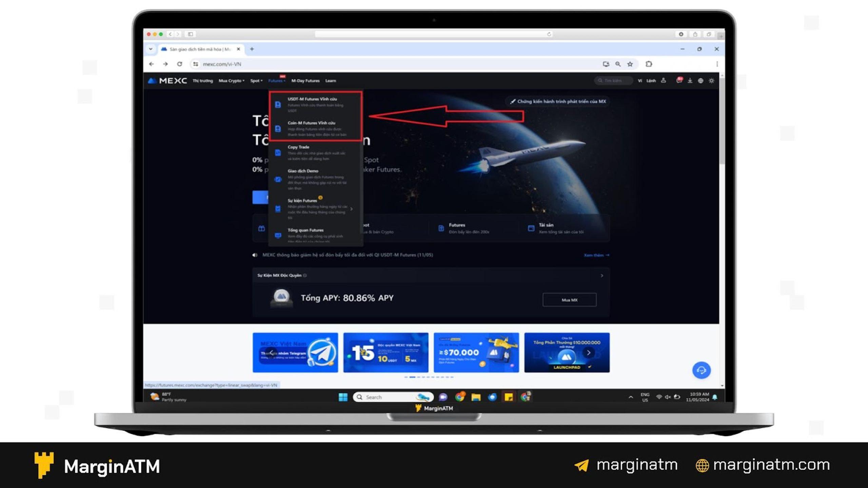Expand the Spot dropdown menu
The width and height of the screenshot is (868, 488).
[256, 81]
